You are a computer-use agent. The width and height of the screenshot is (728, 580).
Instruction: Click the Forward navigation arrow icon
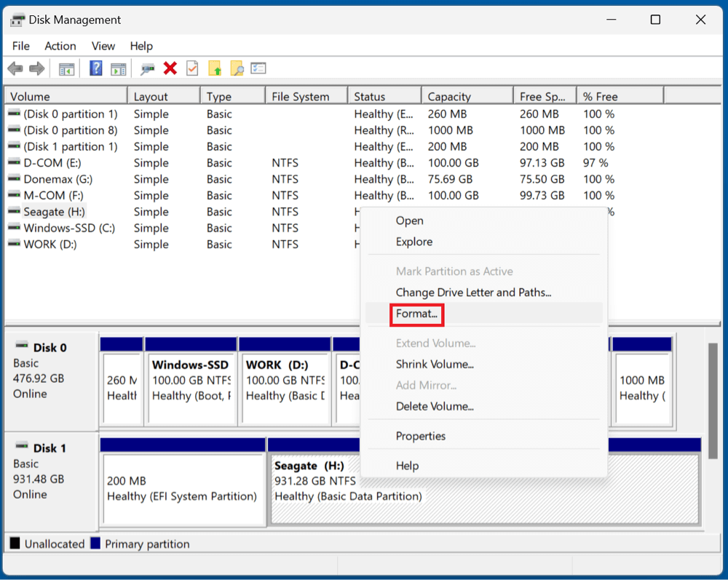pyautogui.click(x=37, y=68)
